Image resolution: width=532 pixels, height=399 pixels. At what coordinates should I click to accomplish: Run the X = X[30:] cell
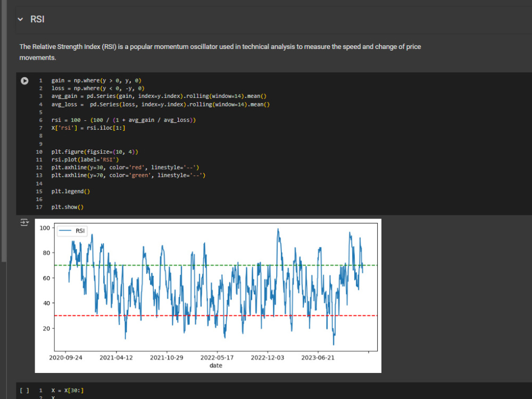[24, 390]
